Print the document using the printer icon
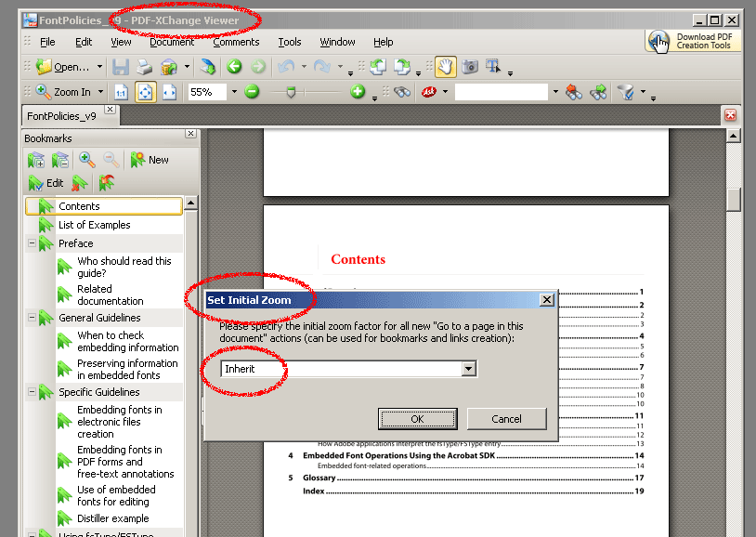The image size is (756, 537). pos(144,67)
